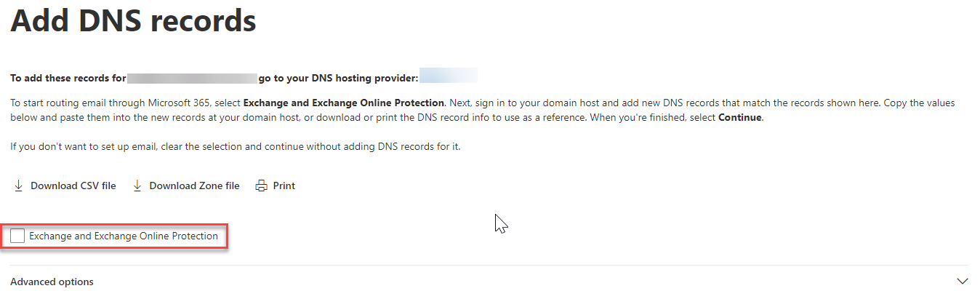980x307 pixels.
Task: Tick the Exchange Online Protection checkbox box
Action: [17, 236]
